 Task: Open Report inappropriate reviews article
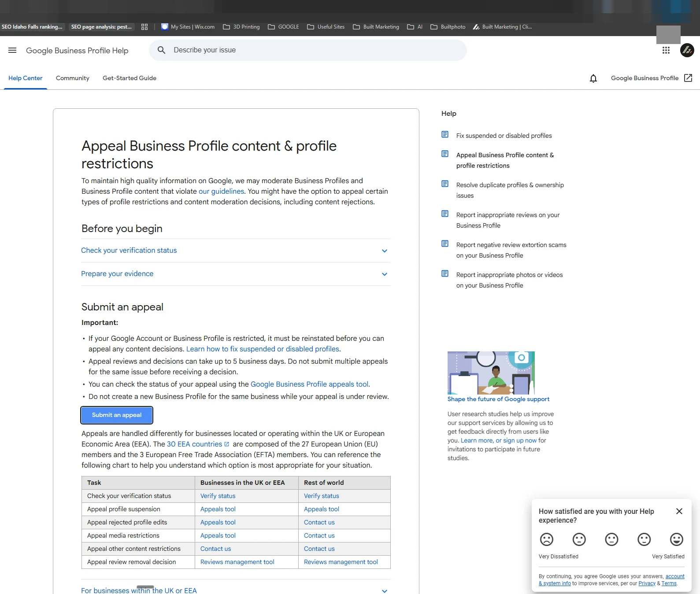point(508,220)
